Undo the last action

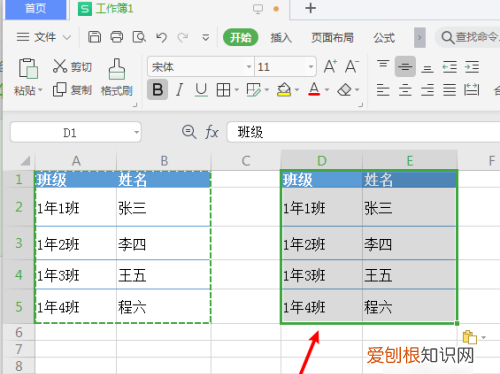[161, 37]
